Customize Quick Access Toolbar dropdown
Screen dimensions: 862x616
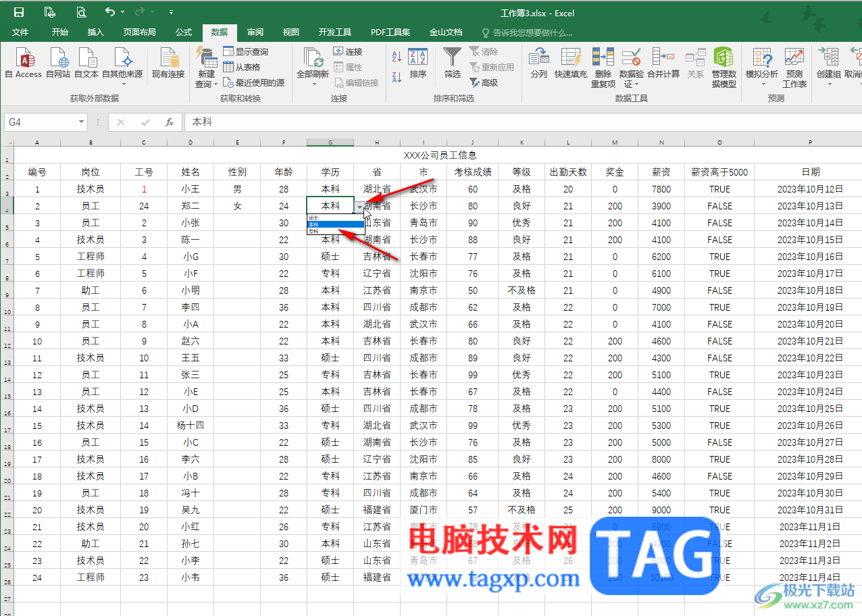[171, 12]
